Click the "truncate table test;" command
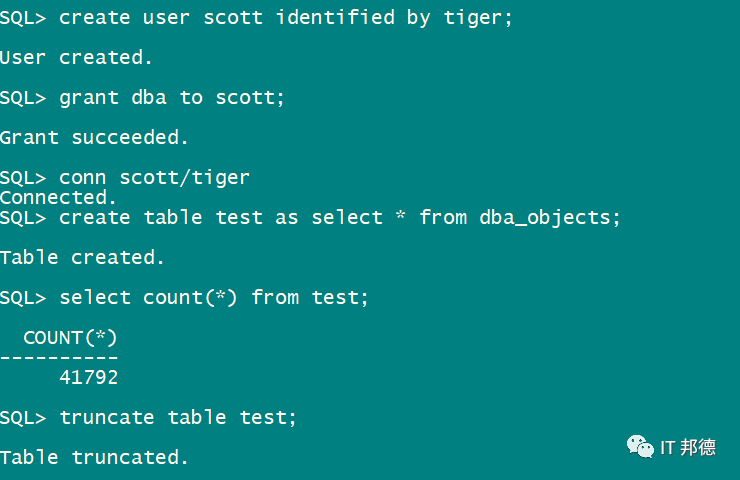This screenshot has width=740, height=480. (x=178, y=417)
